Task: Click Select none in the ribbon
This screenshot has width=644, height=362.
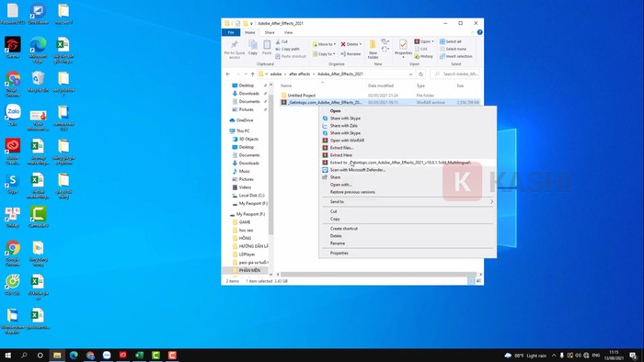Action: pos(453,50)
